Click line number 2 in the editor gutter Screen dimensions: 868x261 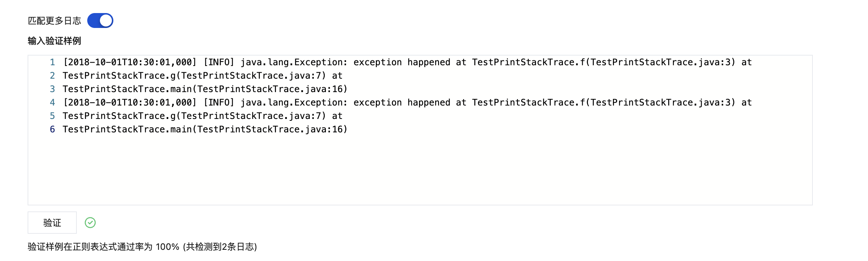tap(52, 76)
